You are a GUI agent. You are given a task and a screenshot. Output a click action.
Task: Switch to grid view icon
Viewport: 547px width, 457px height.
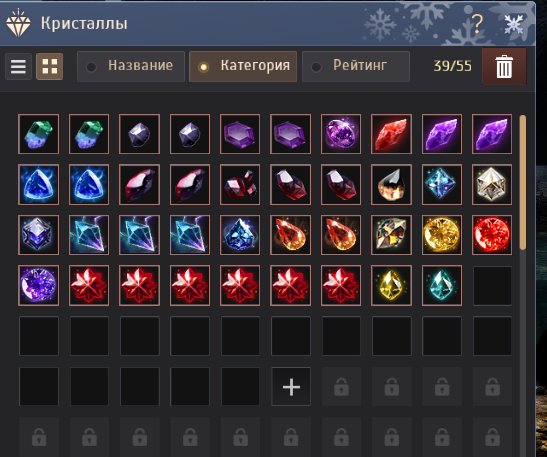pyautogui.click(x=50, y=66)
